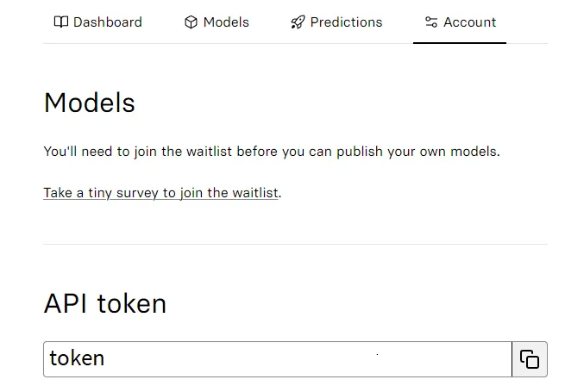This screenshot has height=392, width=565.
Task: Click the sliders icon beside Account
Action: (x=431, y=22)
